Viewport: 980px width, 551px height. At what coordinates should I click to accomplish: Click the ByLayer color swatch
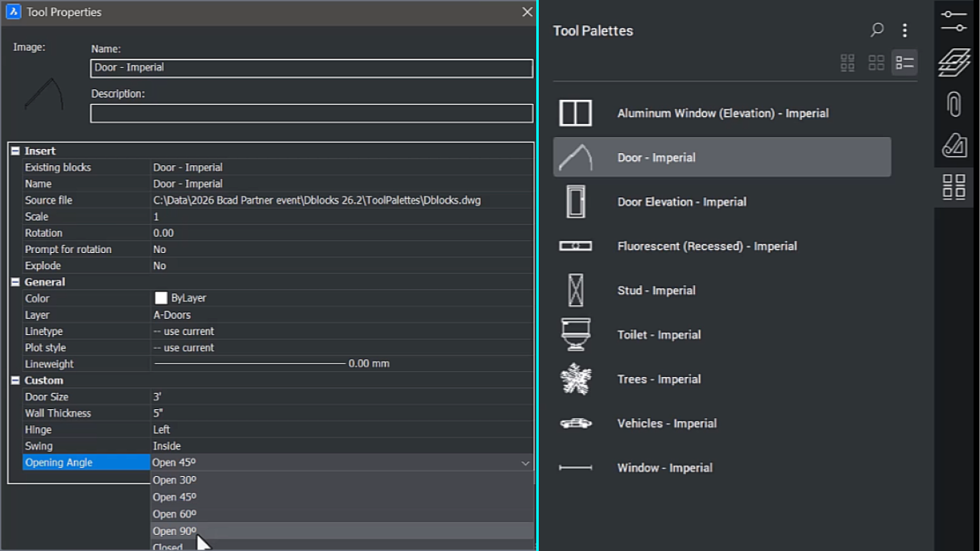click(159, 298)
